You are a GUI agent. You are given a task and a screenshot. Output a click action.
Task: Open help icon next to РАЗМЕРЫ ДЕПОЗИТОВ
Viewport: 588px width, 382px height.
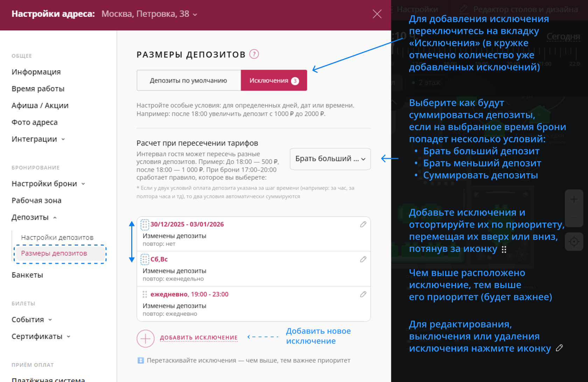pyautogui.click(x=254, y=54)
